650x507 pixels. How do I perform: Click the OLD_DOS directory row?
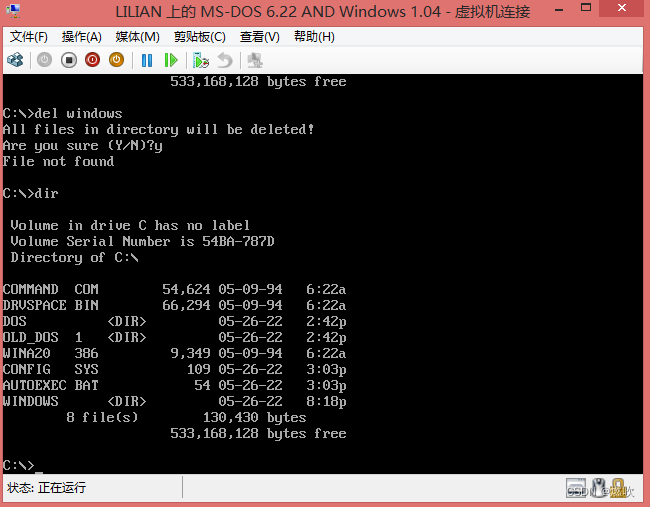(174, 337)
